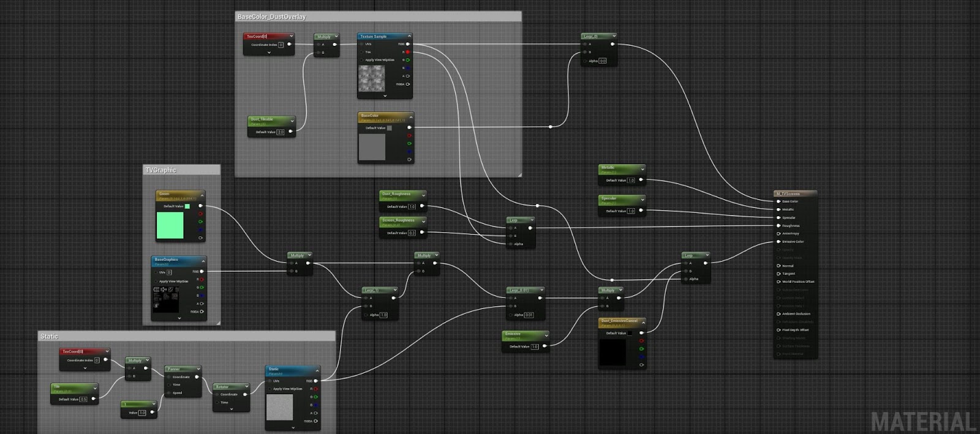Toggle the Metallic node header chevron
This screenshot has width=980, height=434.
coord(642,168)
